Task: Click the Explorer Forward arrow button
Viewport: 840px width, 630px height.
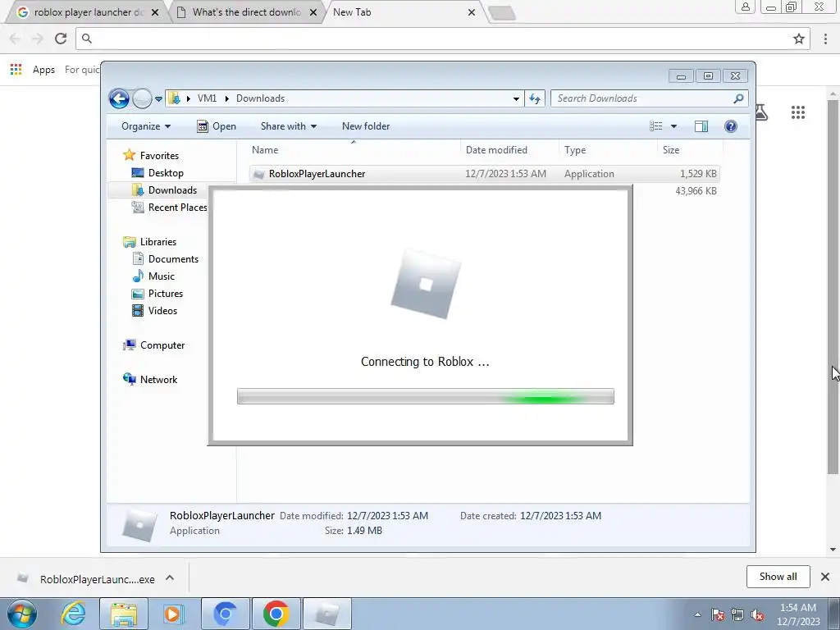Action: [x=142, y=98]
